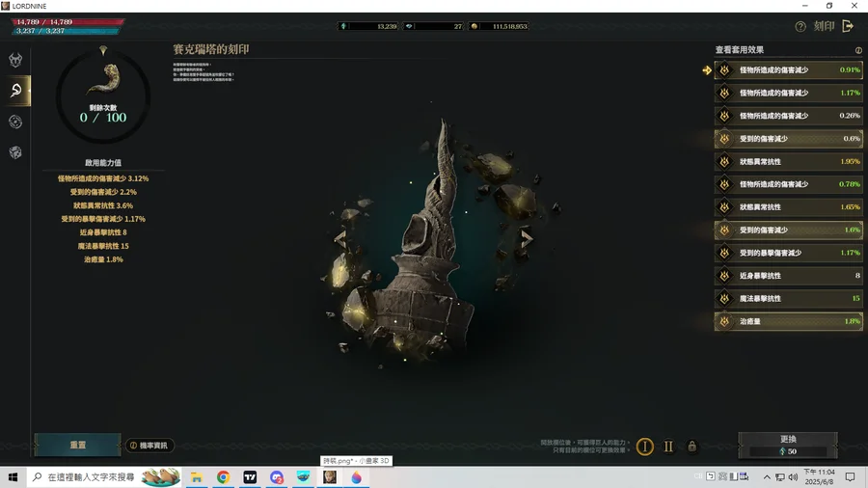
Task: Open the orb category in the left sidebar
Action: pyautogui.click(x=15, y=122)
